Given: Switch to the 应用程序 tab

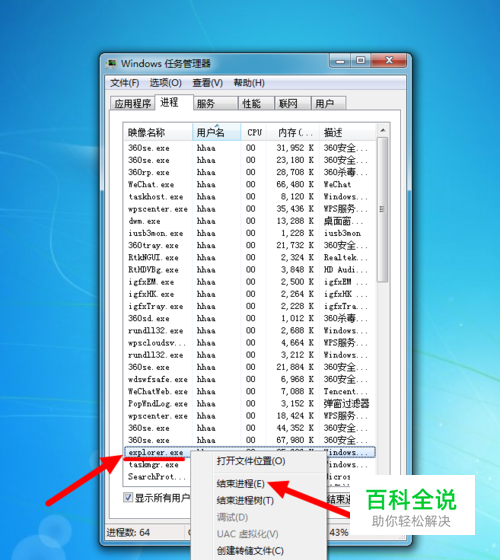Looking at the screenshot, I should click(132, 104).
